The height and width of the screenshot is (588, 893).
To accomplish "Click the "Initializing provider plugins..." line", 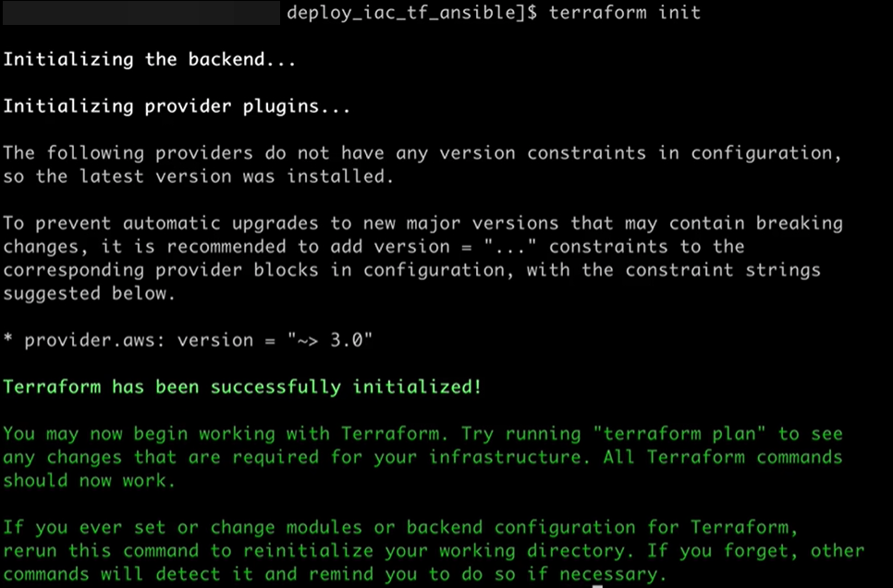I will [x=177, y=106].
